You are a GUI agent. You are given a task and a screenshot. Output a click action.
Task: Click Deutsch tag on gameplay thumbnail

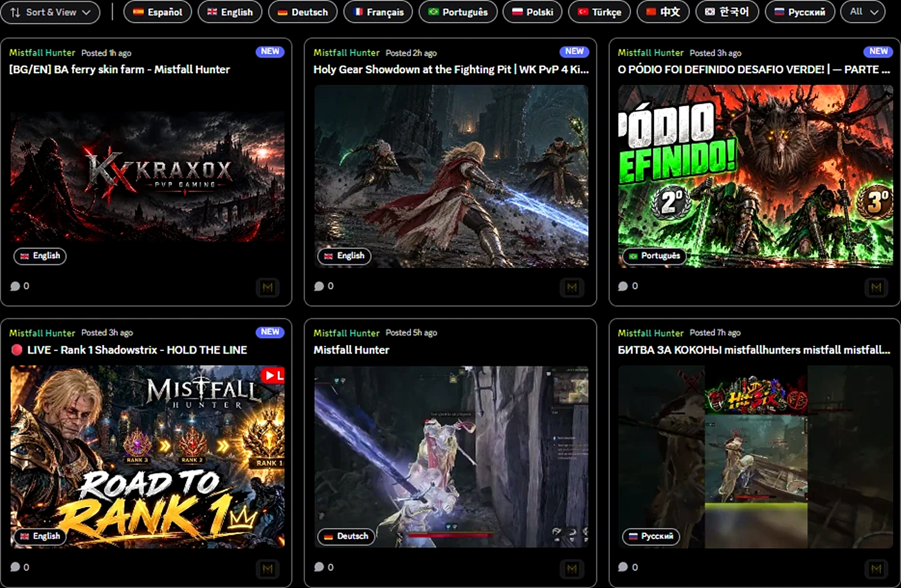[346, 537]
